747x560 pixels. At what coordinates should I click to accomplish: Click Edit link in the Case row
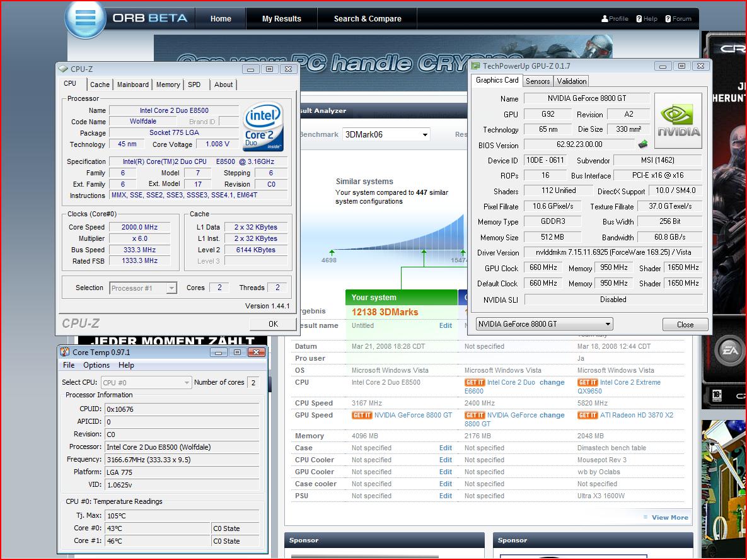click(446, 448)
